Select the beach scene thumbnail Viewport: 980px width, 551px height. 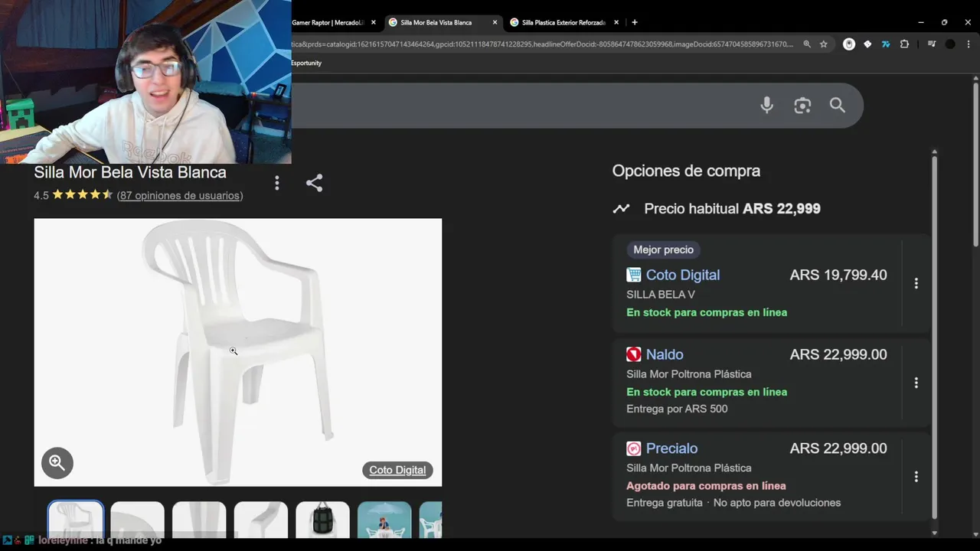384,519
